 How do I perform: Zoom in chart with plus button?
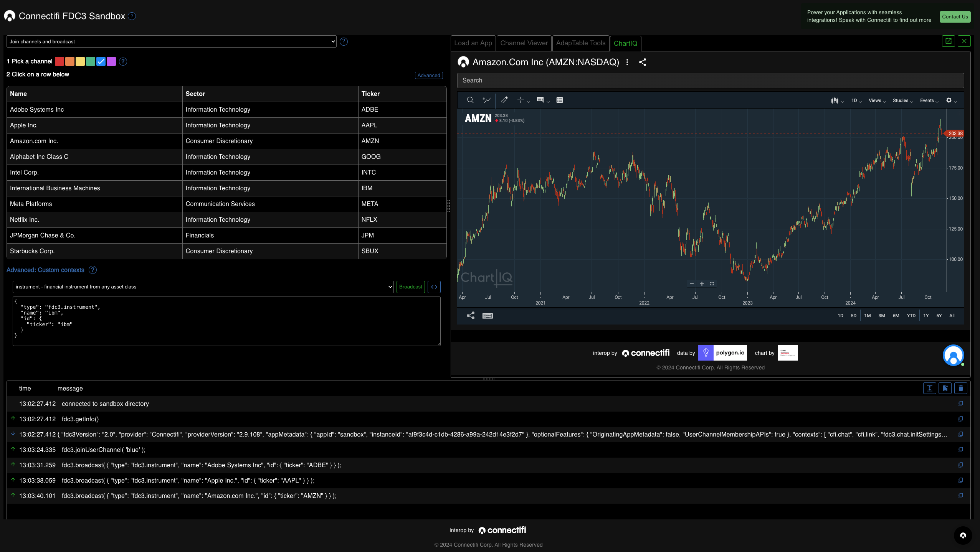[x=702, y=284]
